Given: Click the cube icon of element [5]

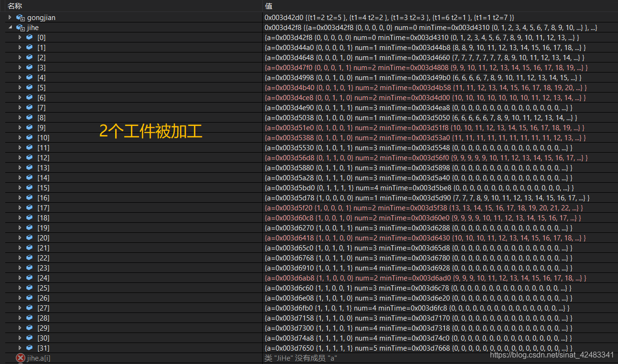Looking at the screenshot, I should [x=30, y=87].
